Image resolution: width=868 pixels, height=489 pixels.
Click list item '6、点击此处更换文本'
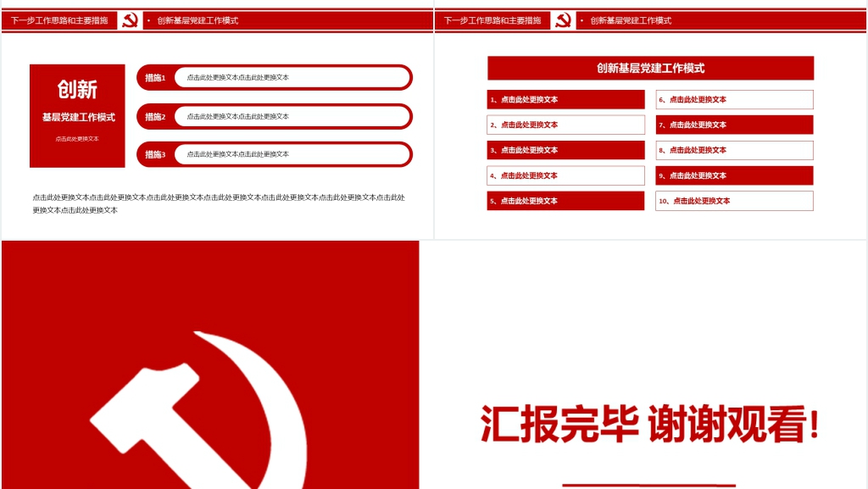tap(735, 99)
